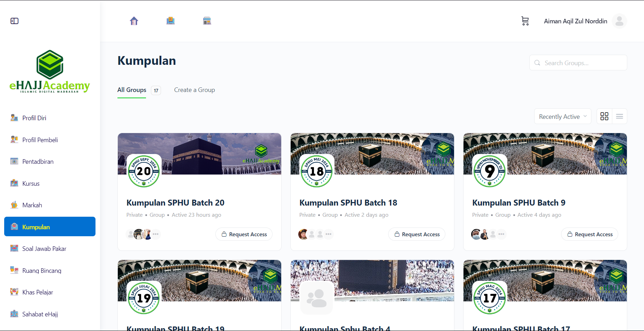Click the Batch 18 cover image

tap(372, 154)
